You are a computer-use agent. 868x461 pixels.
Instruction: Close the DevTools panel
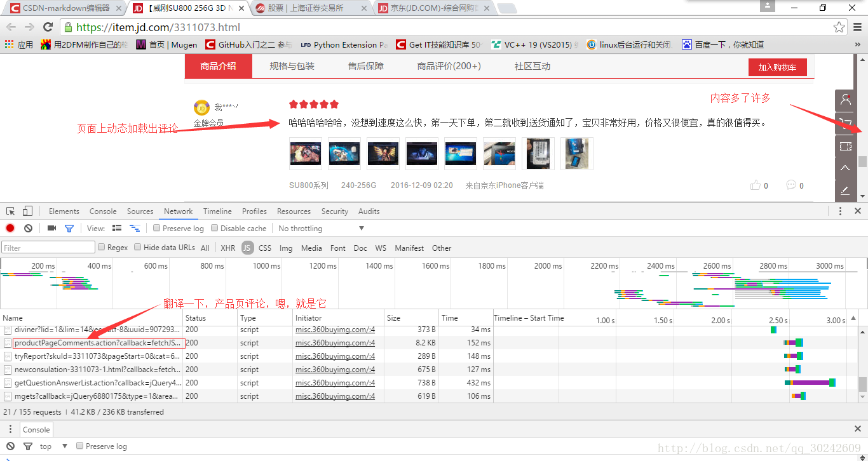point(857,211)
